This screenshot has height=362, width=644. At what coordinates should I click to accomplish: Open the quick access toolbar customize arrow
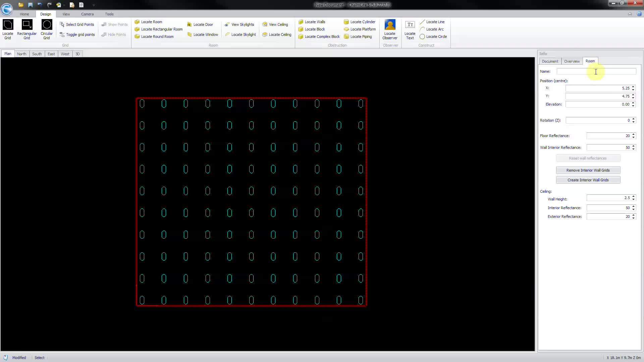(x=94, y=5)
